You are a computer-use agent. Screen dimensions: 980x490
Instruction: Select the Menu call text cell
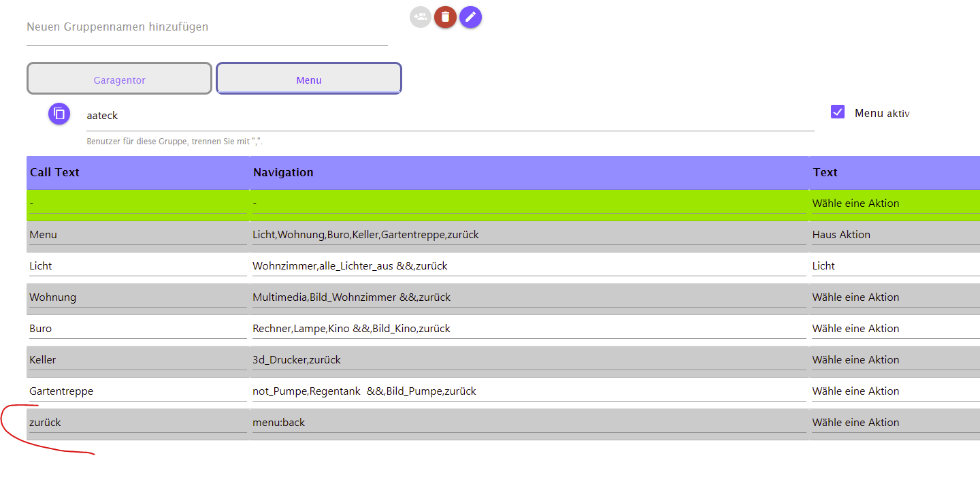tap(138, 235)
